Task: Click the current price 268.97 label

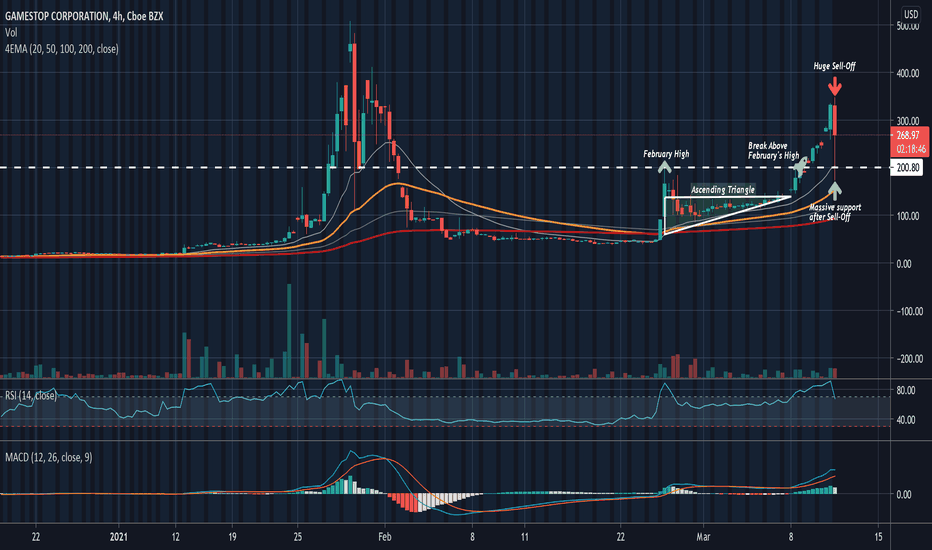Action: [x=908, y=136]
